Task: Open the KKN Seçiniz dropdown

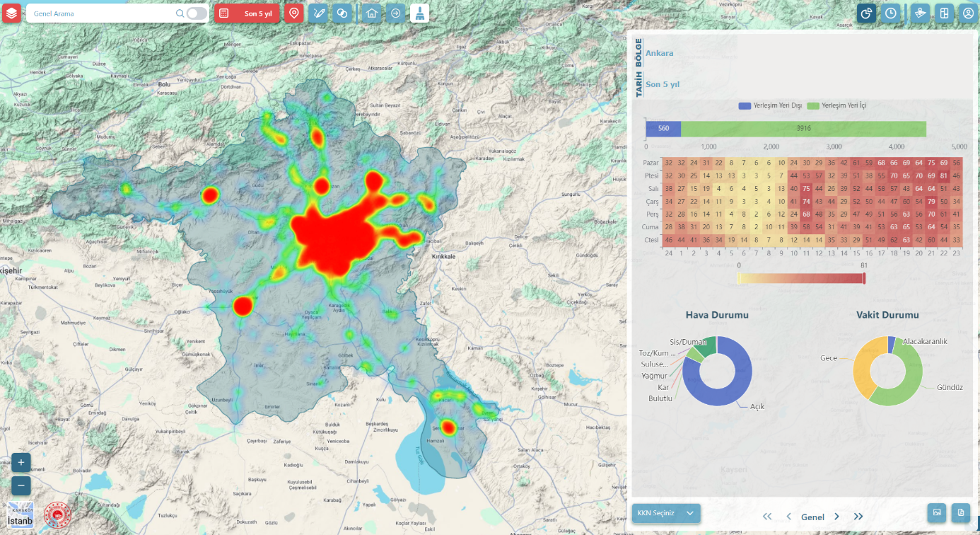Action: pyautogui.click(x=665, y=513)
